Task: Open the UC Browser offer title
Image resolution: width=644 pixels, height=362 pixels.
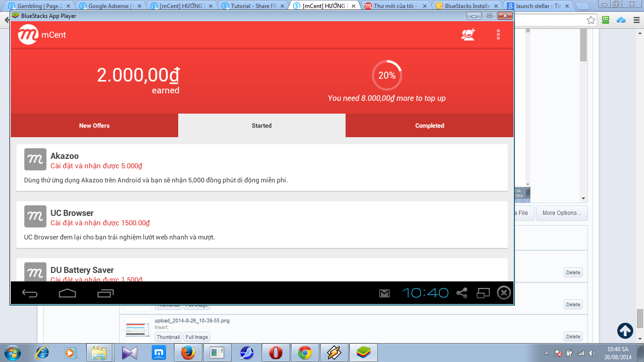Action: click(x=72, y=213)
